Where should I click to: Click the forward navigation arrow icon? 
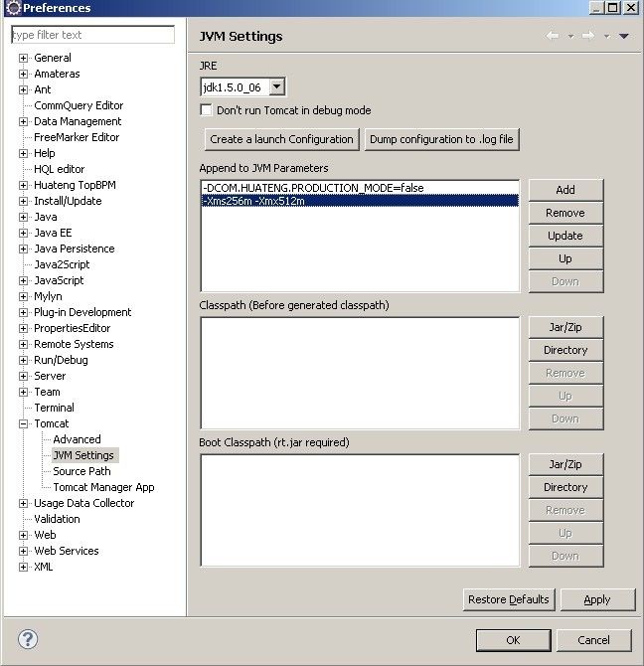[588, 36]
